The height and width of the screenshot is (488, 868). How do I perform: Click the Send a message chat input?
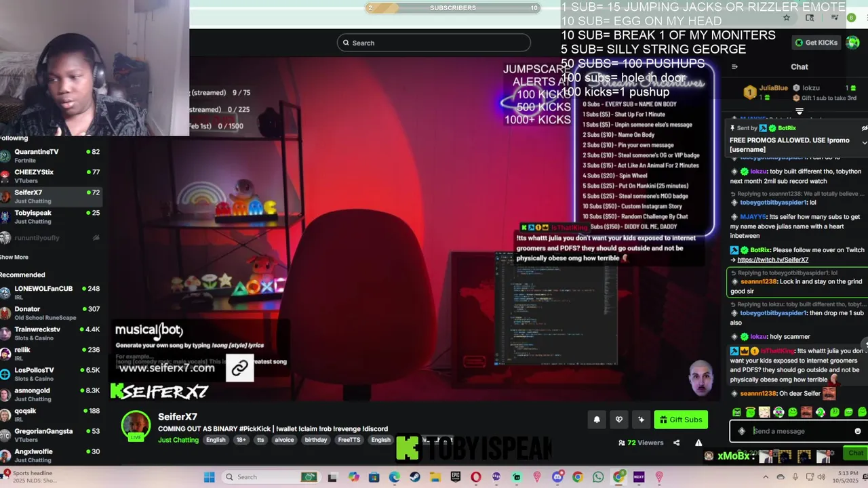tap(799, 431)
